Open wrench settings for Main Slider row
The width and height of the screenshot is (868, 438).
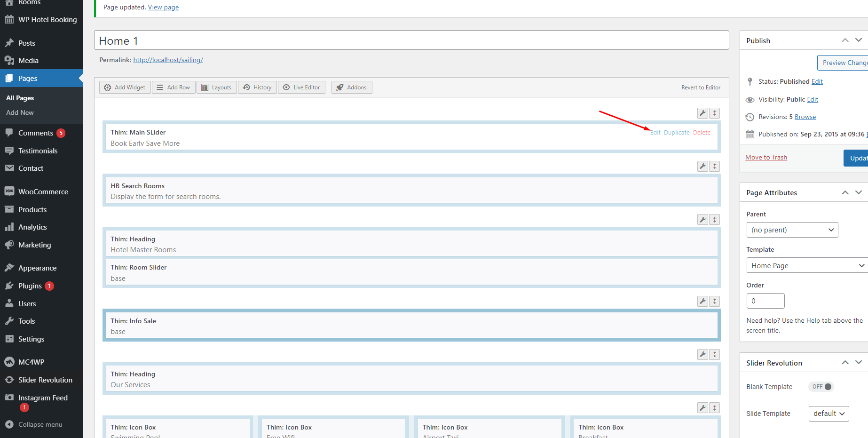click(x=702, y=113)
